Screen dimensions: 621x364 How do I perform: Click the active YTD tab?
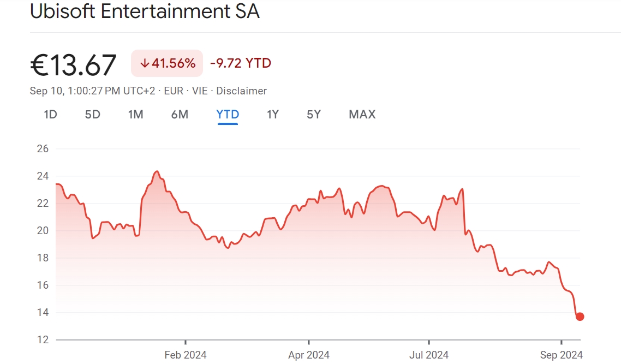coord(228,115)
